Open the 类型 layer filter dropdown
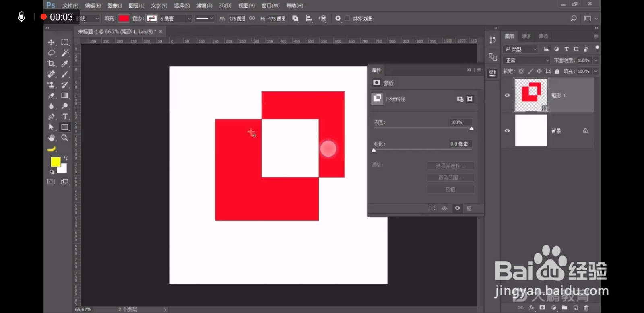 tap(521, 49)
